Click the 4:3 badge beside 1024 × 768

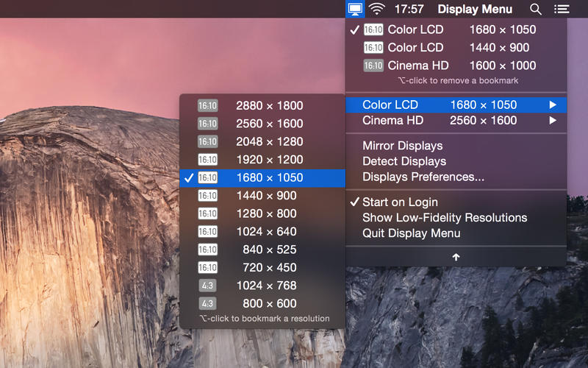[x=207, y=286]
